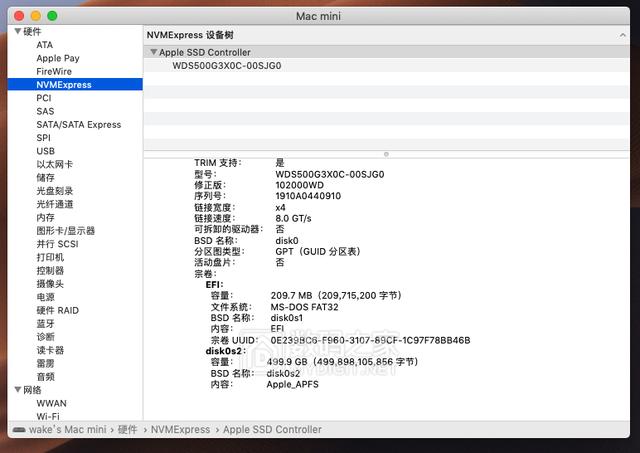Select WWAN under 网络
Viewport: 640px width, 453px height.
coord(51,403)
